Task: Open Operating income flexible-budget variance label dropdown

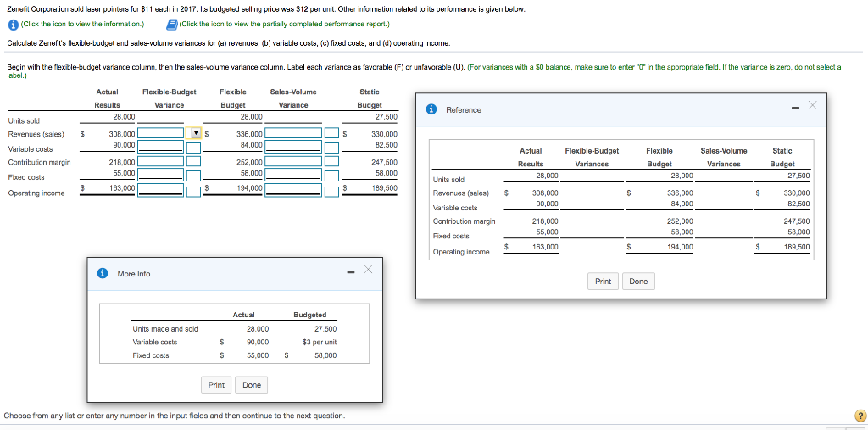Action: [x=194, y=191]
